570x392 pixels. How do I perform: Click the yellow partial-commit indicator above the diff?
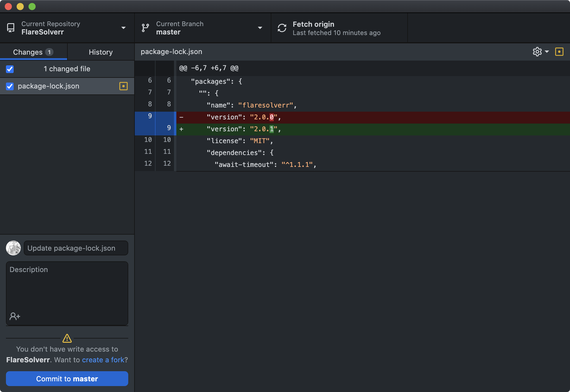560,52
